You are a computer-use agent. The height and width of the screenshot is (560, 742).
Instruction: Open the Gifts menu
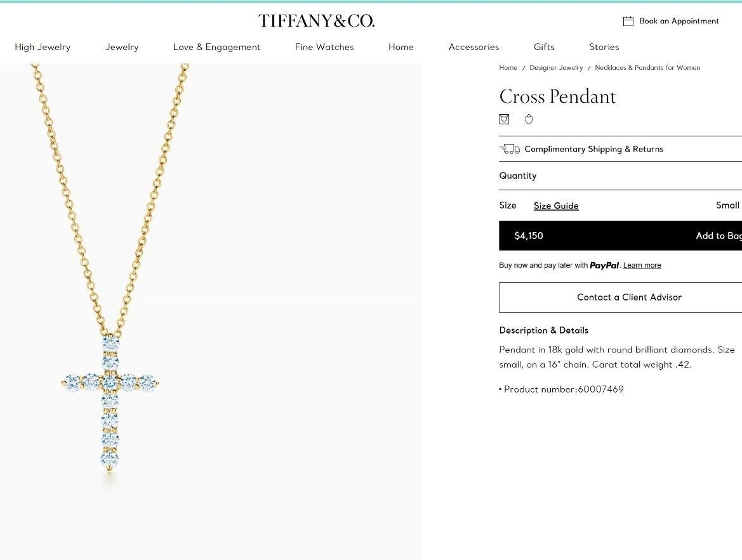point(544,47)
